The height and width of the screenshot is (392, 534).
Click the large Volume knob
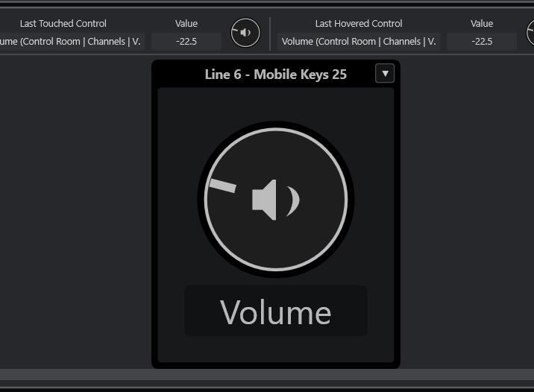click(276, 200)
